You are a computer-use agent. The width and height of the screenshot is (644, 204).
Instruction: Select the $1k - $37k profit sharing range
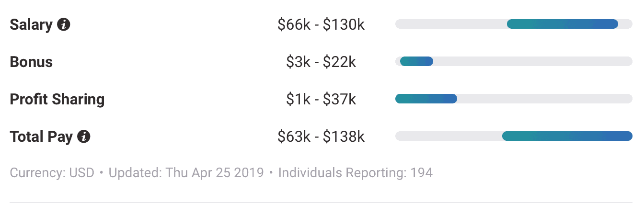click(321, 99)
